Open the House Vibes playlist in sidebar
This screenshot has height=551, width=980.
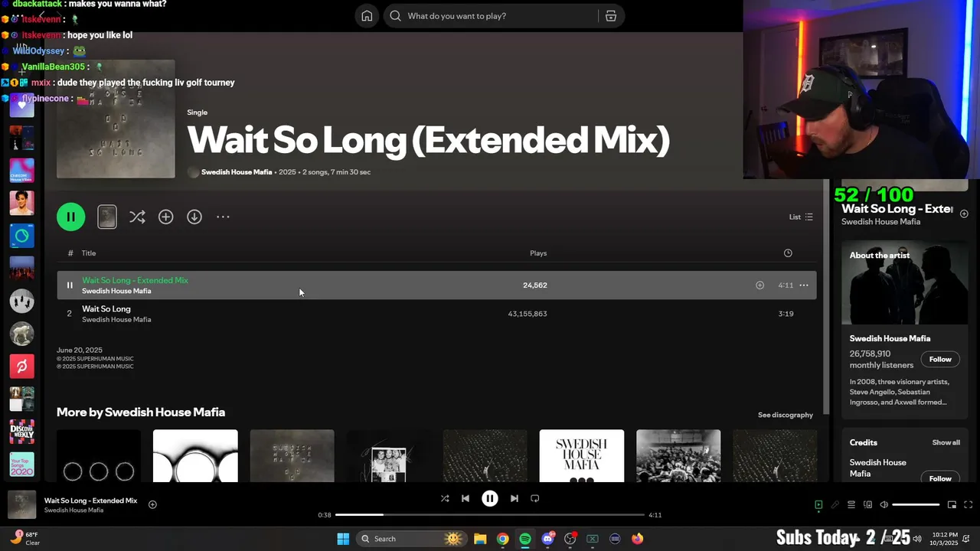(21, 171)
